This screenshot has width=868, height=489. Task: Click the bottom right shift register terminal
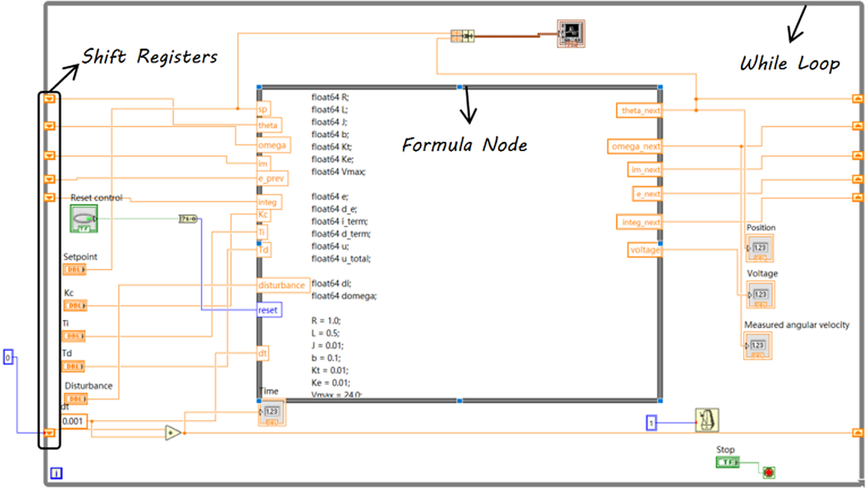(858, 433)
